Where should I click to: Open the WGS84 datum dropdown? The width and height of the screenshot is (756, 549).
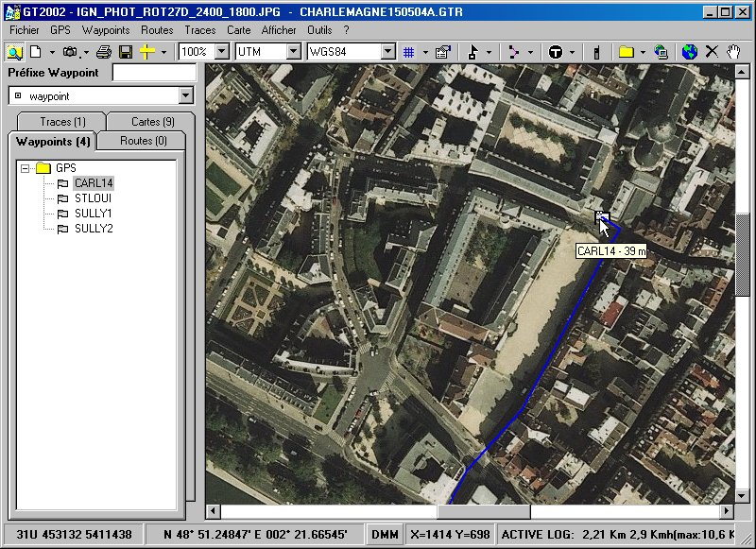tap(387, 52)
